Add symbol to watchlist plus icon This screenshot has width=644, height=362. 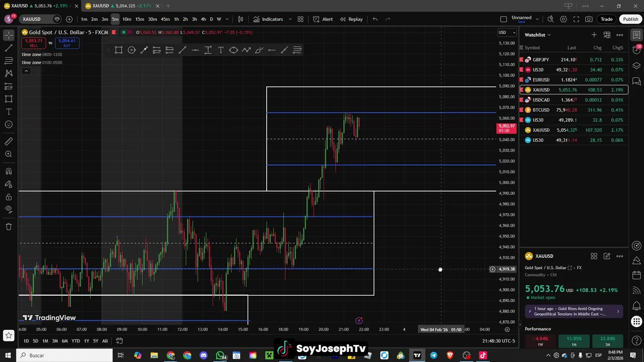[594, 35]
